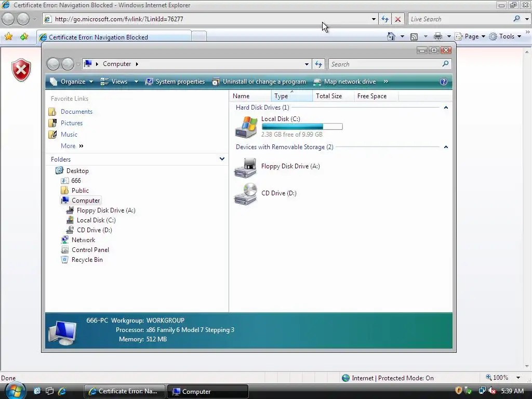
Task: Click Show Desktop quick launch icon
Action: pyautogui.click(x=37, y=391)
